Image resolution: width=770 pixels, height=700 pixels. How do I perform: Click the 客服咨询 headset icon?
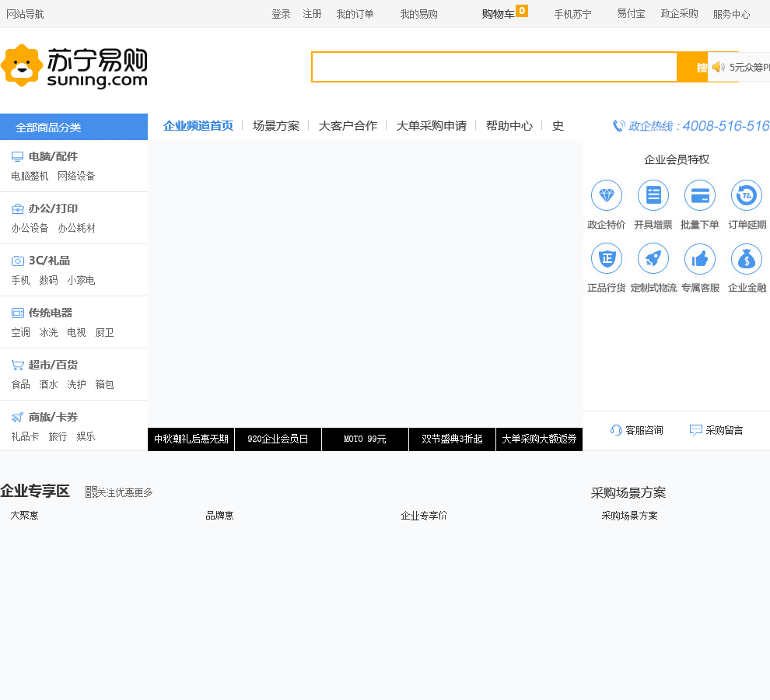(616, 430)
